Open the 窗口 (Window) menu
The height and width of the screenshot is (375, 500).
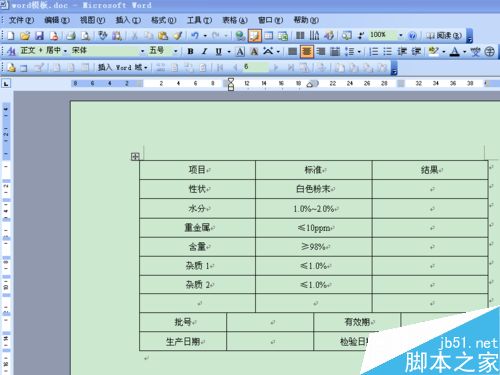[x=270, y=20]
